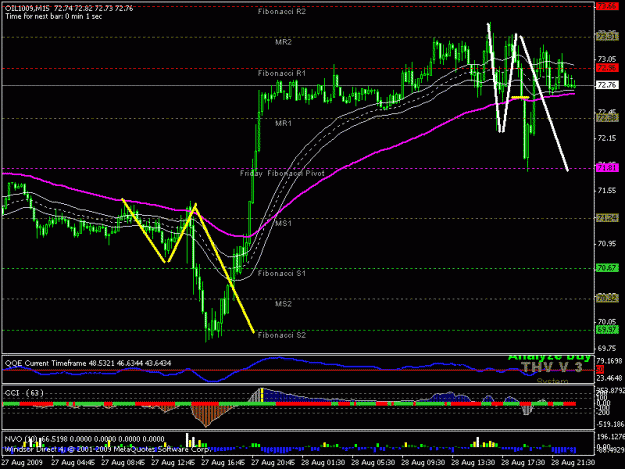Click the 23.4648 QQE scale value
The image size is (625, 469).
point(610,378)
